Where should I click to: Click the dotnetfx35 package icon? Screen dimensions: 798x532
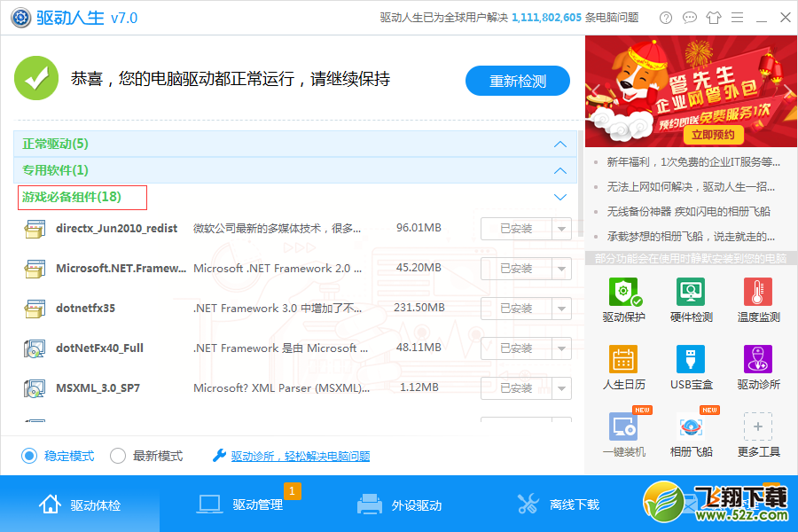35,309
